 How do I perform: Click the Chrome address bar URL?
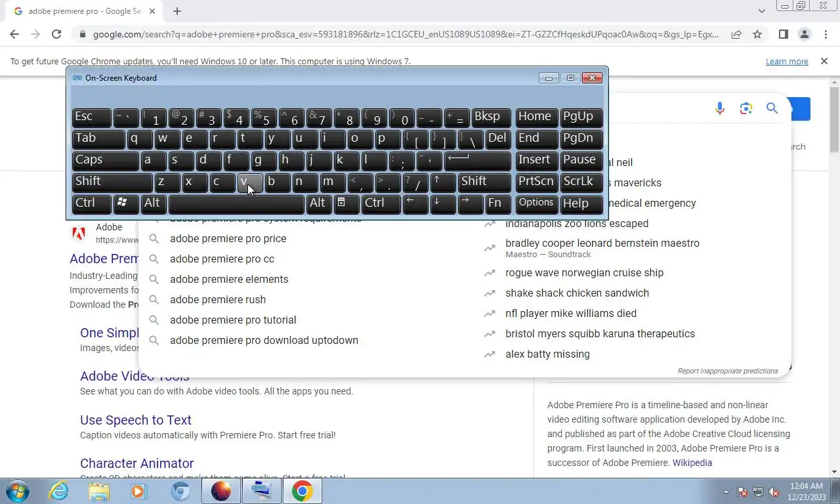click(406, 35)
